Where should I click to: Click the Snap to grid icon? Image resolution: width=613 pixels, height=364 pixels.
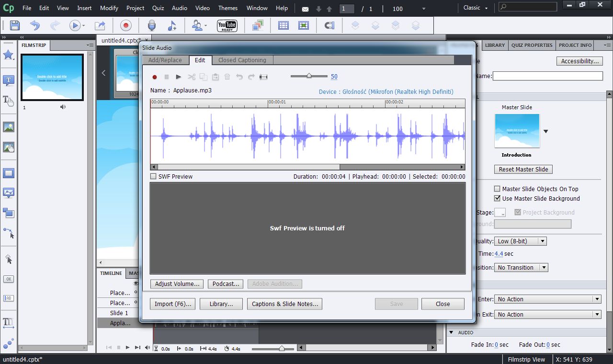tap(304, 25)
